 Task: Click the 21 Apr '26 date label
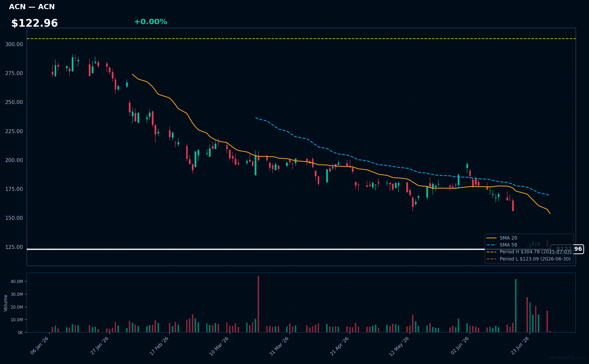click(340, 346)
